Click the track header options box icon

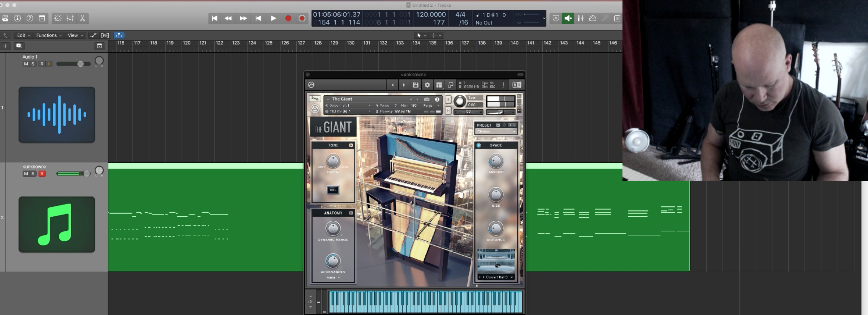pyautogui.click(x=99, y=46)
